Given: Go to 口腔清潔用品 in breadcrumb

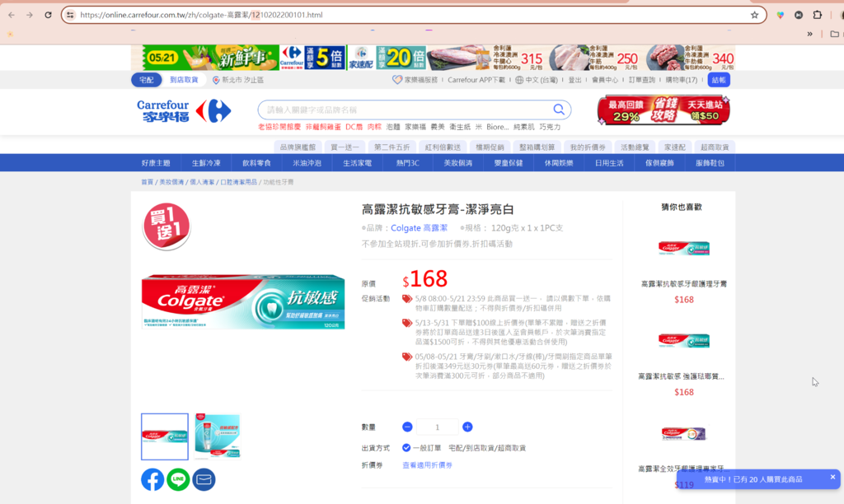Looking at the screenshot, I should click(x=238, y=182).
